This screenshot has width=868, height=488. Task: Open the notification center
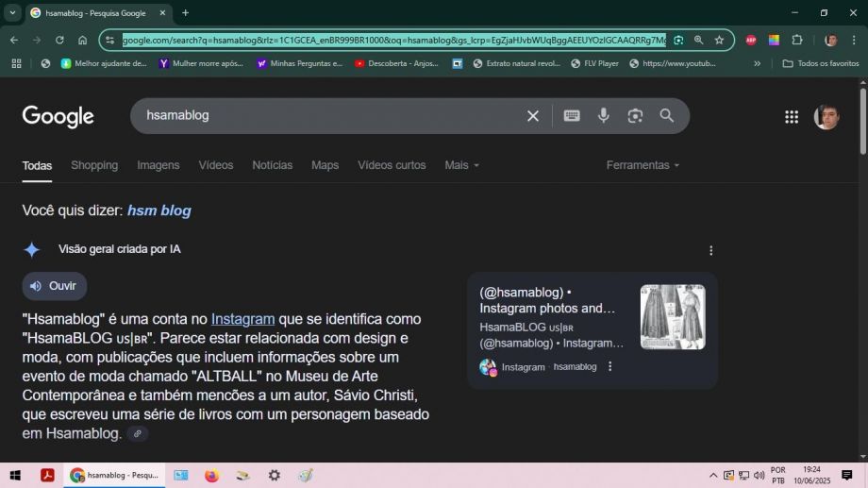[x=846, y=476]
